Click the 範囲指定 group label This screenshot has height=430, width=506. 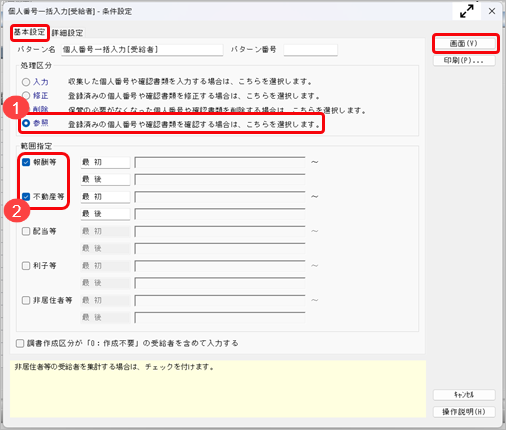coord(36,146)
